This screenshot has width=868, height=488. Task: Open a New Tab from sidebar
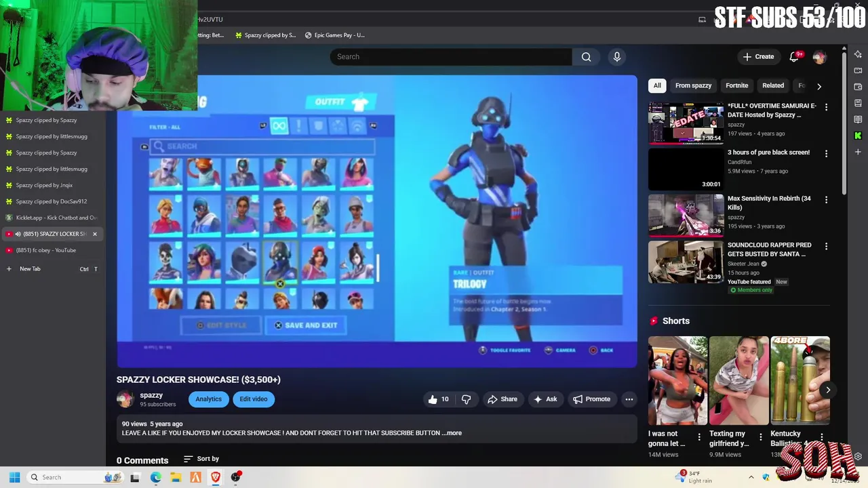click(53, 269)
